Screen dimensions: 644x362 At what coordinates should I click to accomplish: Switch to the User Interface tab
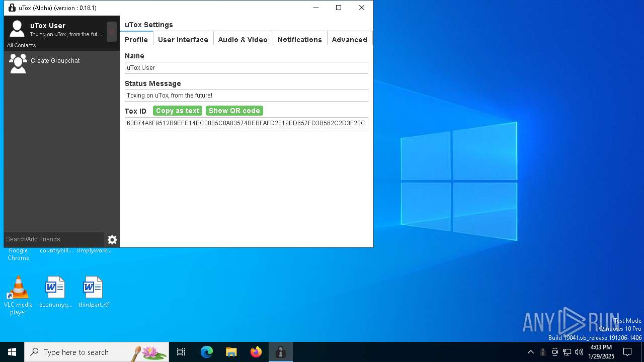point(183,39)
